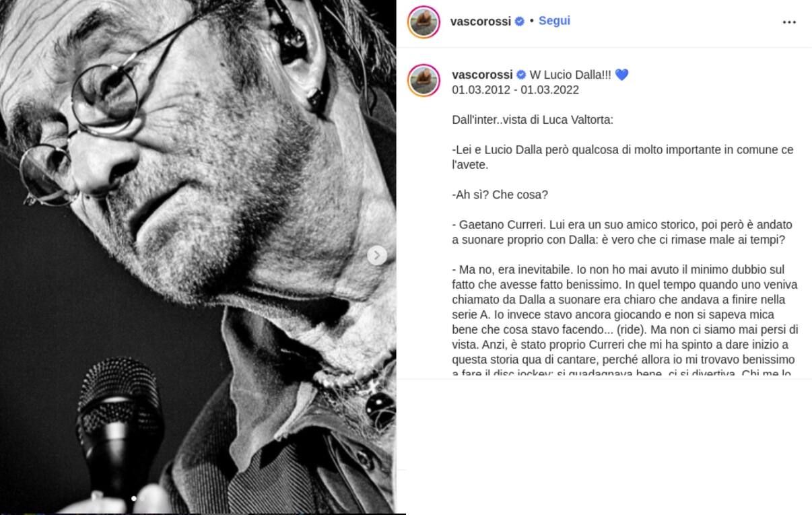812x515 pixels.
Task: Click the line '-Ah sì? Che cosa?'
Action: point(500,195)
